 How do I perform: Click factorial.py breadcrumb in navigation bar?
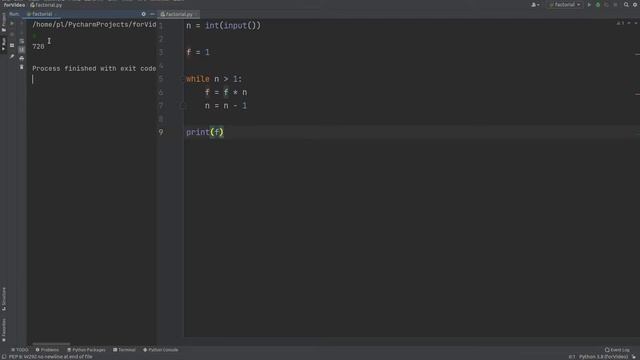[46, 5]
